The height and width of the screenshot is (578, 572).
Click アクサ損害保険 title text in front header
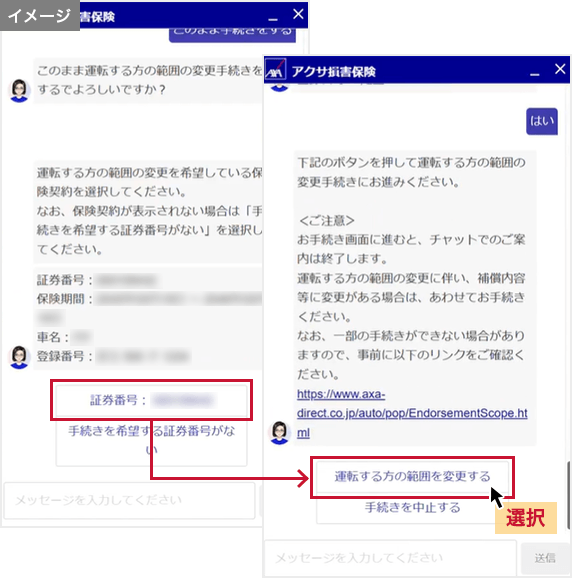(334, 72)
